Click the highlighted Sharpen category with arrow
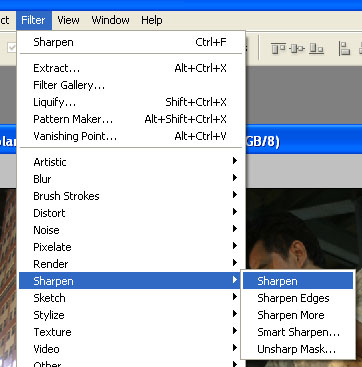362x367 pixels. point(131,281)
